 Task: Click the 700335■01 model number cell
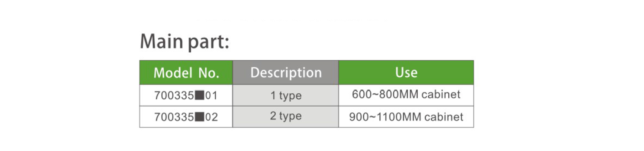[186, 95]
